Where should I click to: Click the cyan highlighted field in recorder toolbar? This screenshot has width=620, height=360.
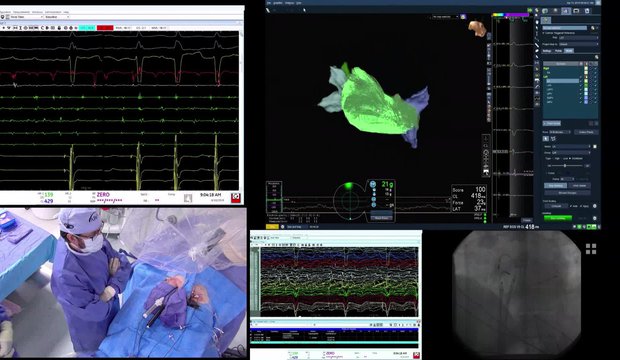pos(87,28)
